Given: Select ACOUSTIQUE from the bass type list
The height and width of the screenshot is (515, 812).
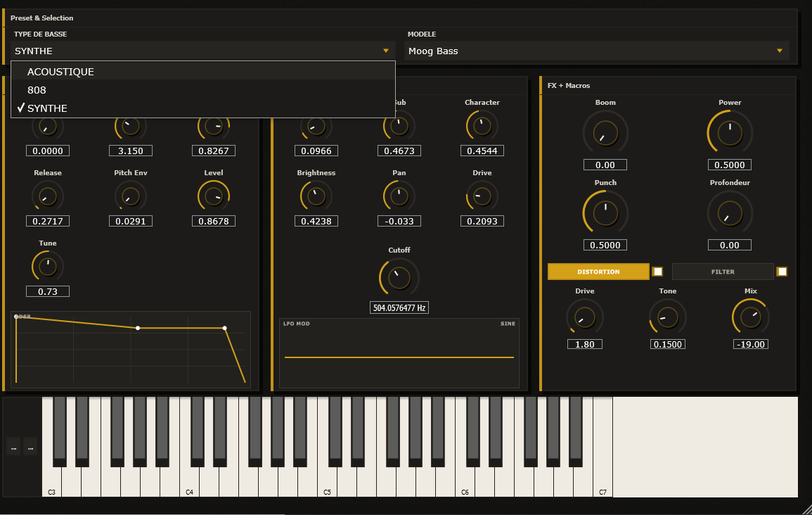Looking at the screenshot, I should coord(60,72).
